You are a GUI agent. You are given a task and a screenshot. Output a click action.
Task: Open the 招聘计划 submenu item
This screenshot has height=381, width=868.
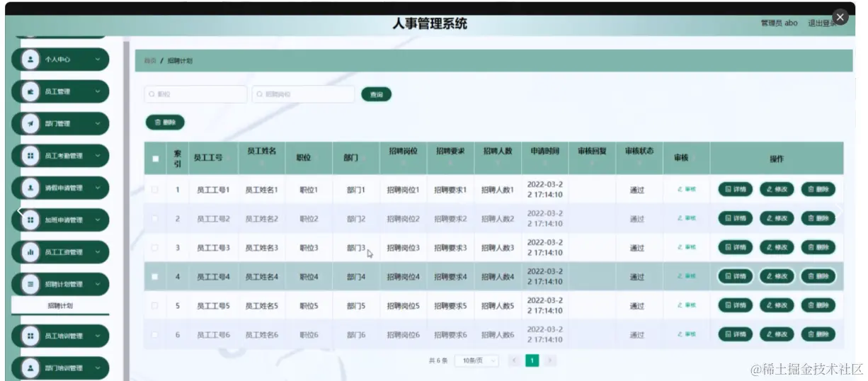coord(60,306)
